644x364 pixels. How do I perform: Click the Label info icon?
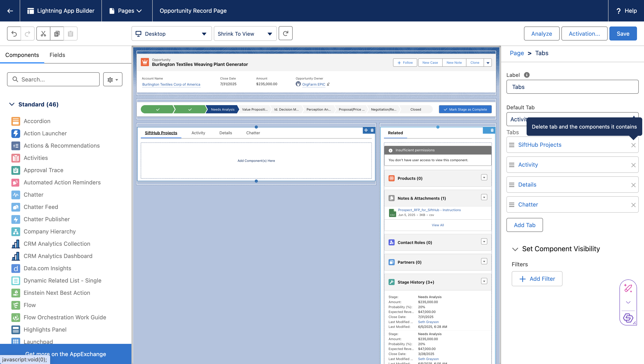(527, 75)
